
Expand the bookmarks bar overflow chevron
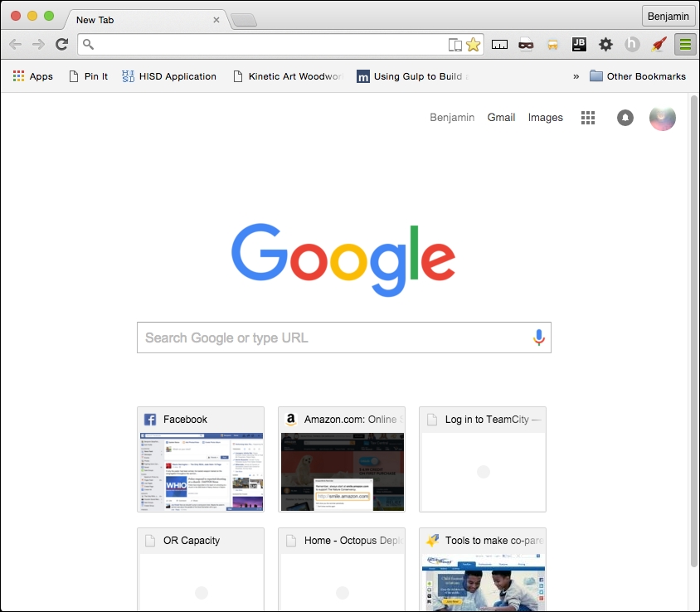tap(576, 75)
